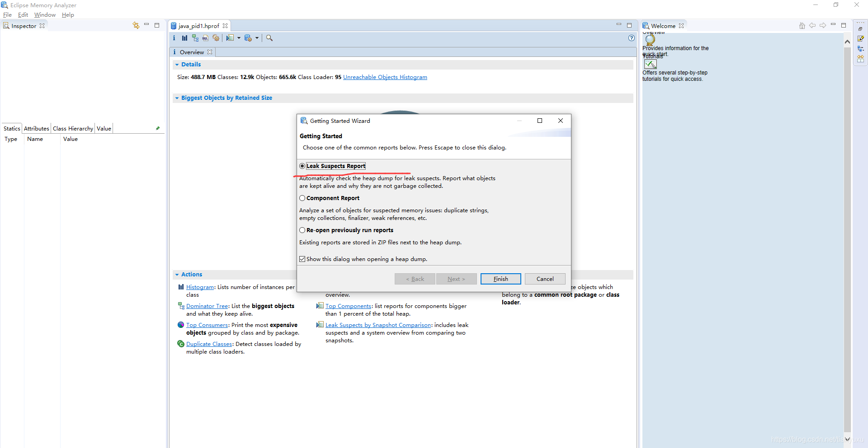Minimize the Inspector view

click(x=146, y=25)
